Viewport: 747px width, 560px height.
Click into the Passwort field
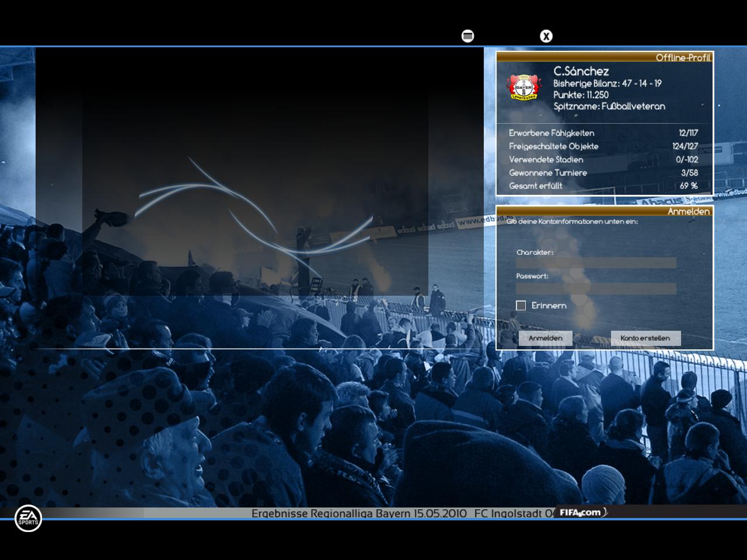(x=596, y=289)
